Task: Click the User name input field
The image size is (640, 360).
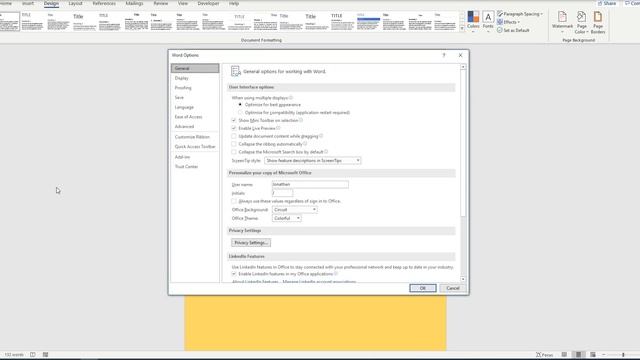Action: [310, 184]
